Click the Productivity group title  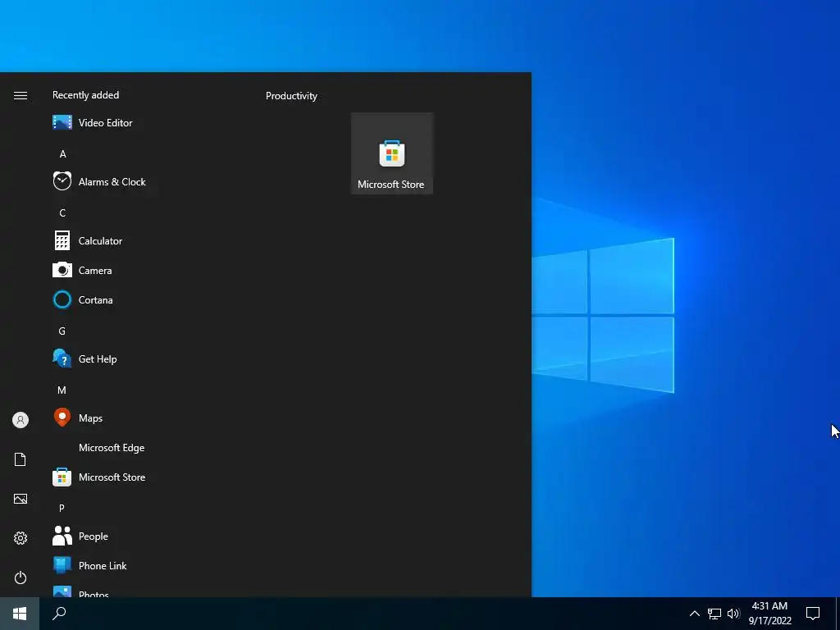[291, 96]
